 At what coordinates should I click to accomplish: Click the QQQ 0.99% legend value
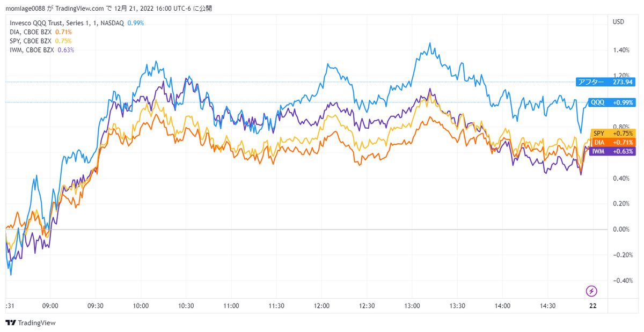(135, 23)
